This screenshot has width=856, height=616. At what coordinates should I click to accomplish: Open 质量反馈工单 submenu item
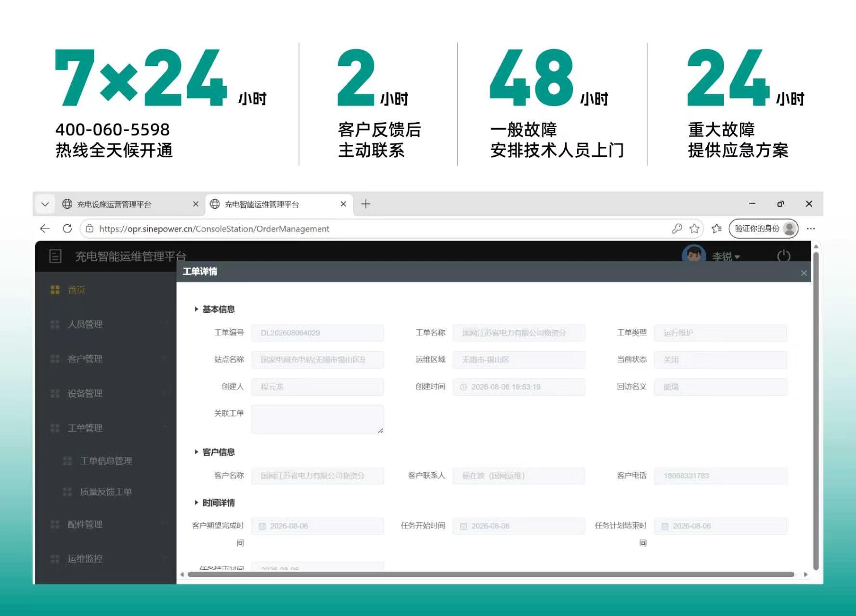point(106,492)
